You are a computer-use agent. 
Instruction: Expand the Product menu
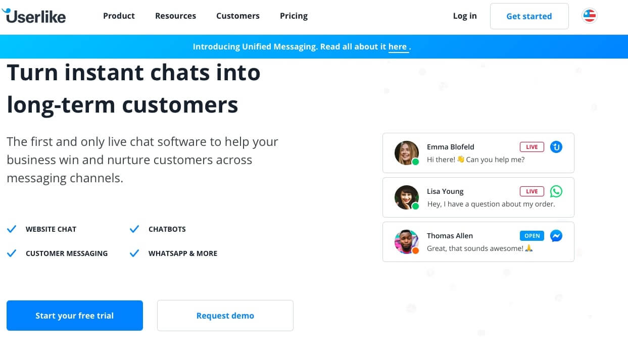click(x=119, y=16)
